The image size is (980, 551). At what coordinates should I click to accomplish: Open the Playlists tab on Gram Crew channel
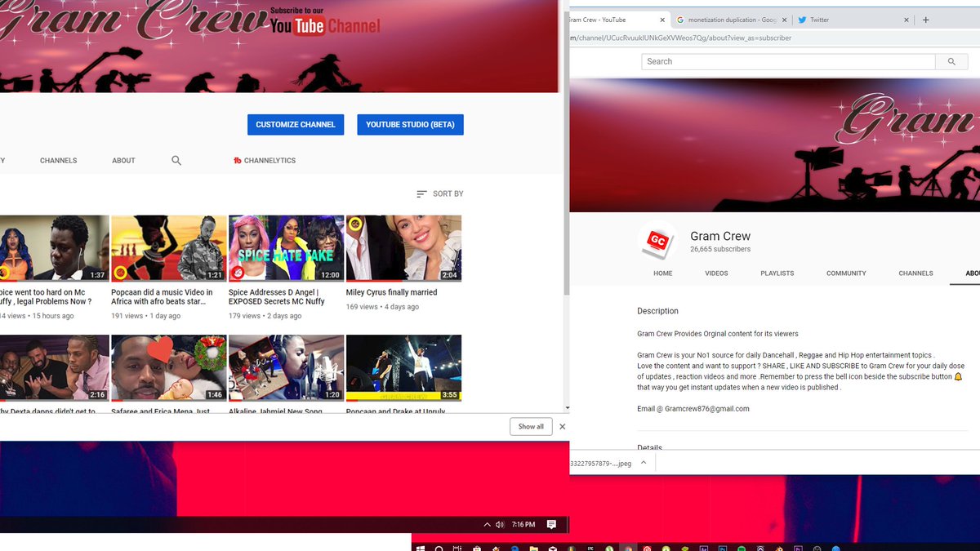point(777,273)
